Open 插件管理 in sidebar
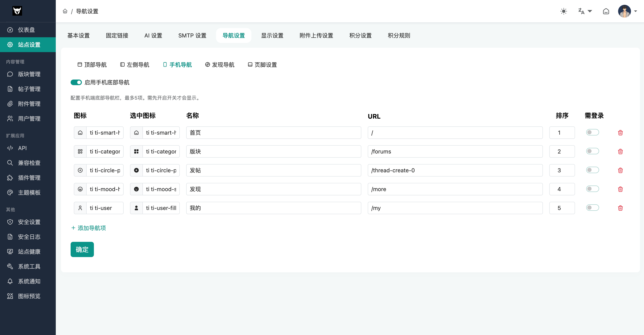The width and height of the screenshot is (644, 335). 28,178
